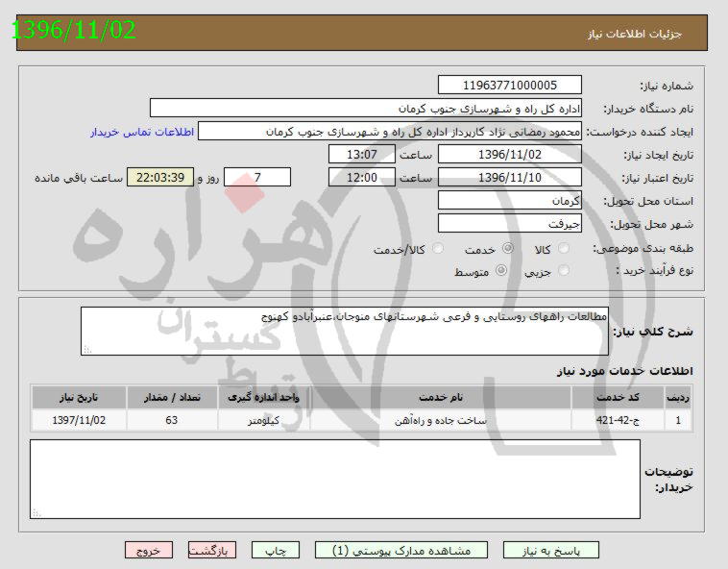Click the buyer organization name field
Screen dimensions: 728x569
click(x=366, y=109)
